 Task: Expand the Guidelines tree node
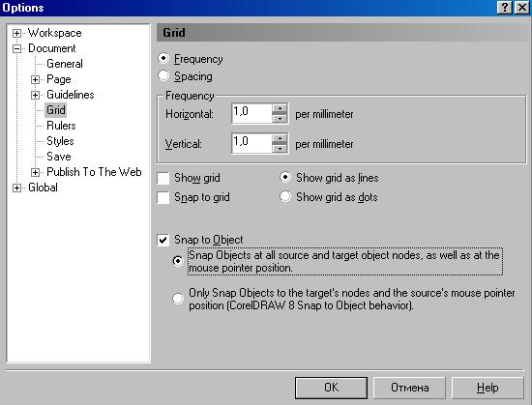pos(35,96)
